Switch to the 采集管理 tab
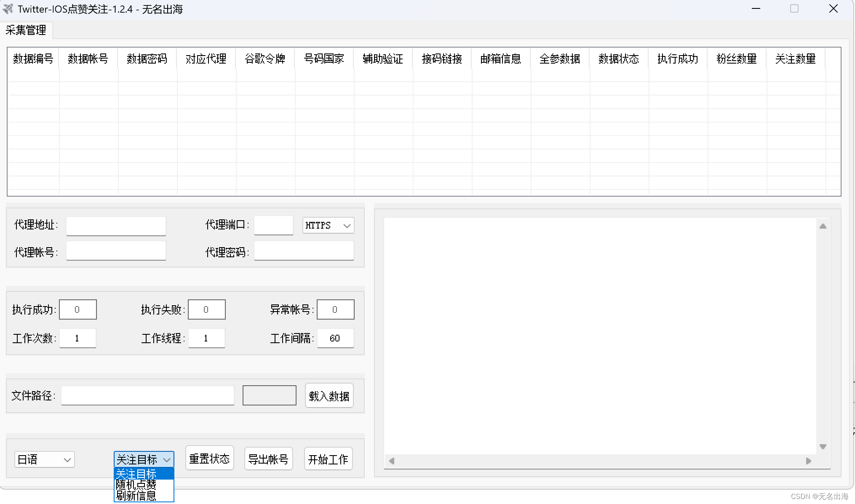Screen dimensions: 855x504 click(x=26, y=30)
